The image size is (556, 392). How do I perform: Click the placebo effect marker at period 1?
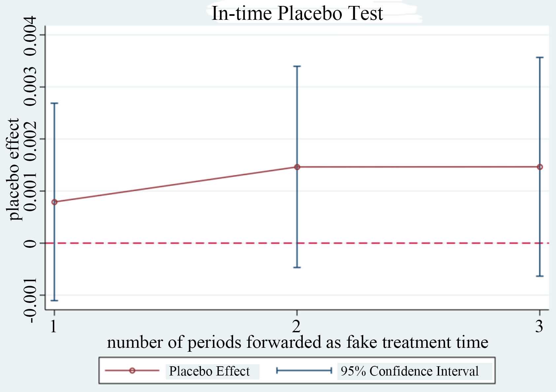(54, 202)
